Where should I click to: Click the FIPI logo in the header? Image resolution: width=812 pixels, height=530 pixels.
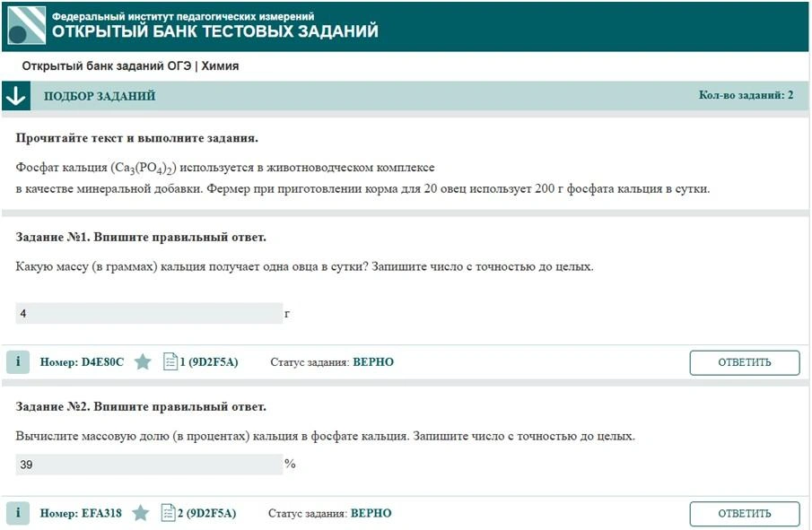click(x=26, y=25)
